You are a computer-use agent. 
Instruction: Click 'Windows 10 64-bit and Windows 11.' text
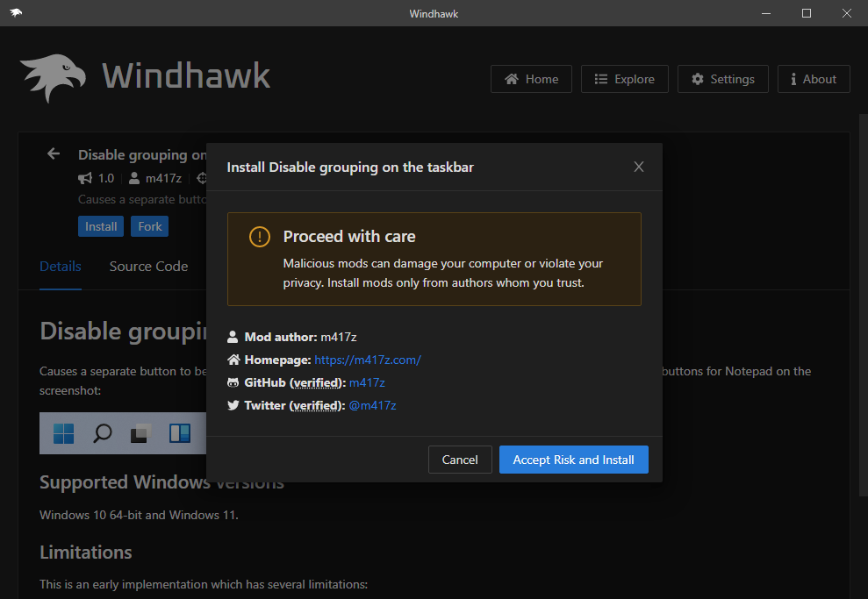[x=139, y=515]
